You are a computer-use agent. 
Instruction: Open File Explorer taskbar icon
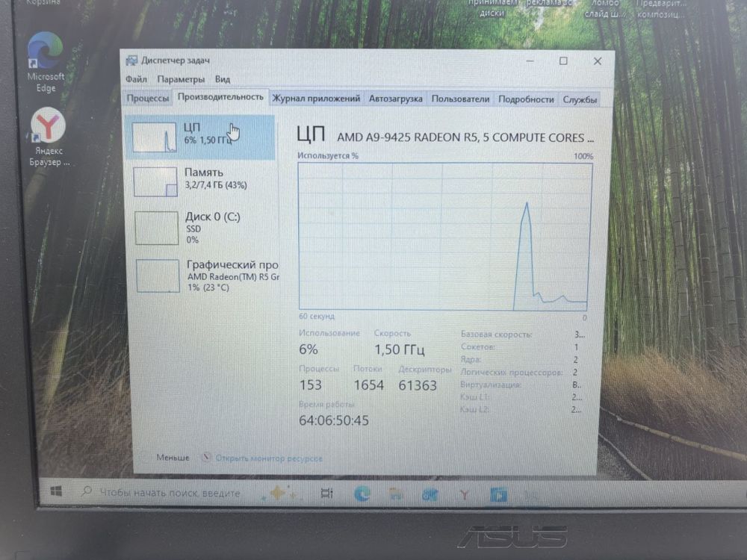[x=395, y=494]
